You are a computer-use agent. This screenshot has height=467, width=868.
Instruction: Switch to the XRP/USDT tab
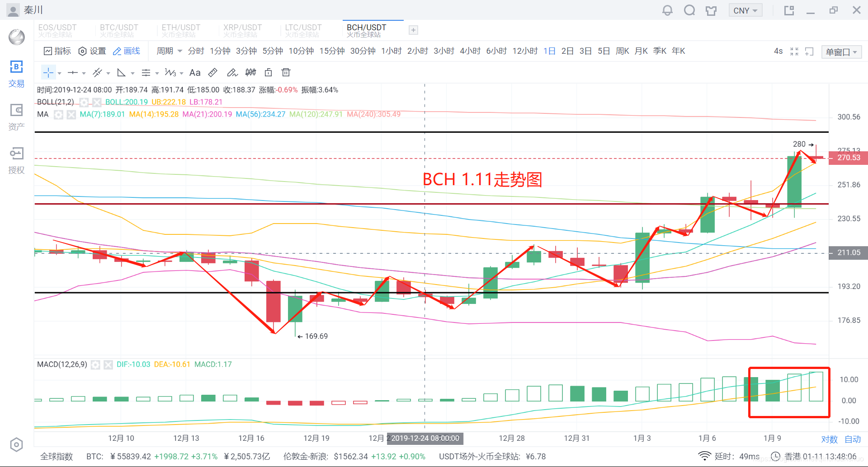point(242,30)
